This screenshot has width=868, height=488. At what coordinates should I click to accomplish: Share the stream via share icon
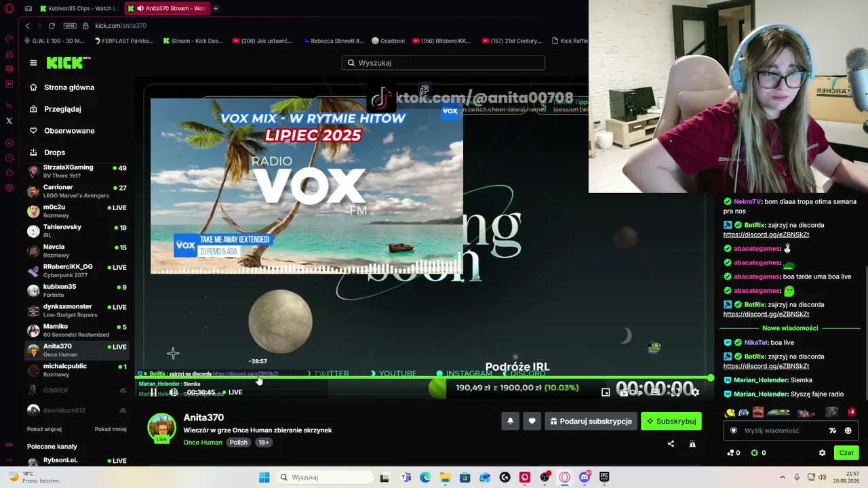coord(671,444)
